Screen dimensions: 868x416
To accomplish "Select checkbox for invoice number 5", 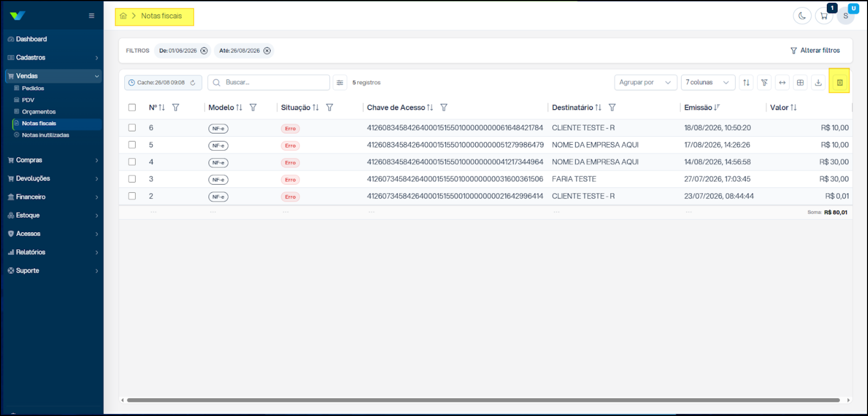I will [132, 145].
